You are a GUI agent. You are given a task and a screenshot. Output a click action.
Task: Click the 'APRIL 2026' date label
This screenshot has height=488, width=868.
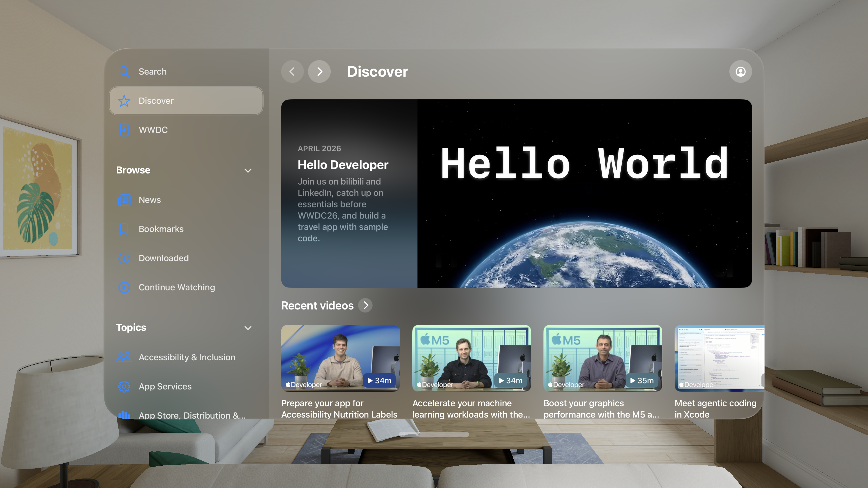tap(319, 148)
